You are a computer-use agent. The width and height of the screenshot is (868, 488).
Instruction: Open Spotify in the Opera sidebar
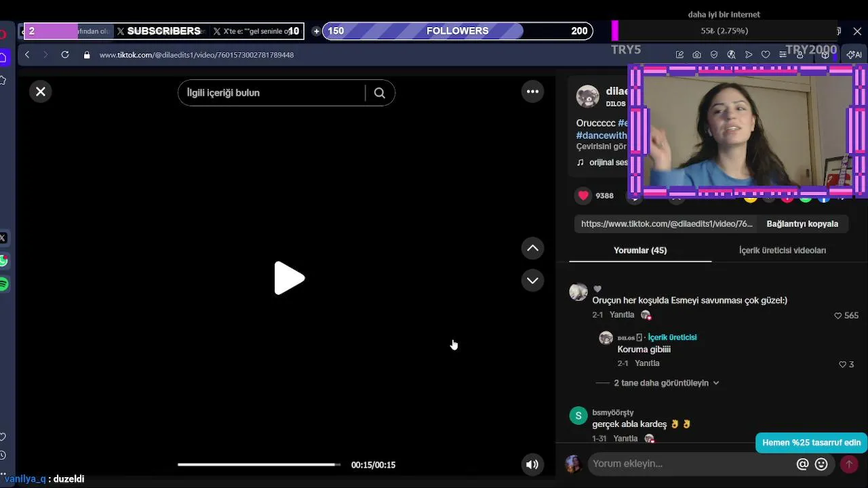coord(3,284)
